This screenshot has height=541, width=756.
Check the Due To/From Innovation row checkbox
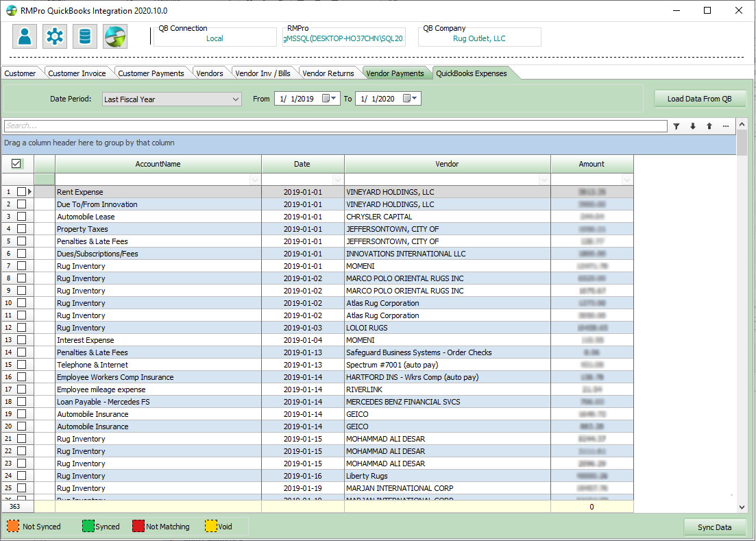[x=22, y=204]
